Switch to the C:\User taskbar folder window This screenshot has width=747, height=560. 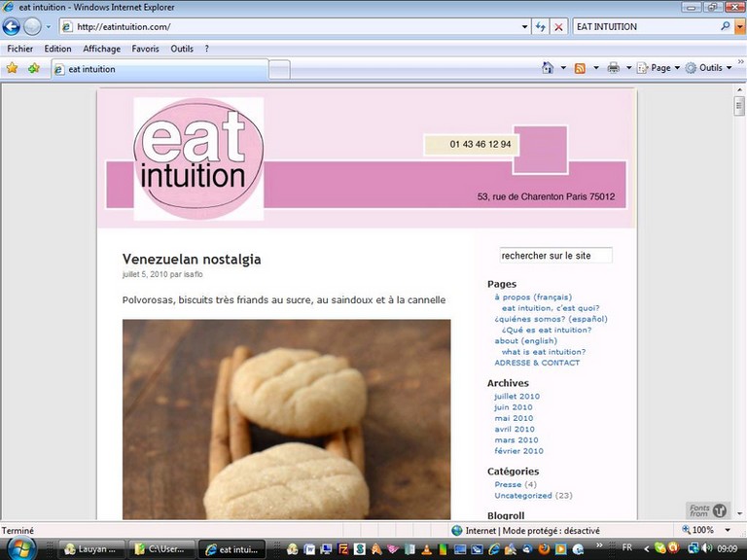161,549
